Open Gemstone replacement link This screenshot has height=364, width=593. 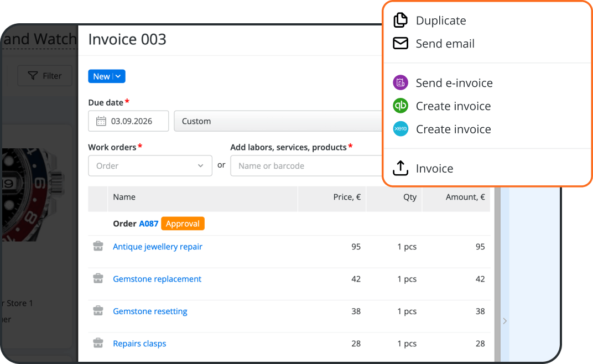click(x=157, y=279)
